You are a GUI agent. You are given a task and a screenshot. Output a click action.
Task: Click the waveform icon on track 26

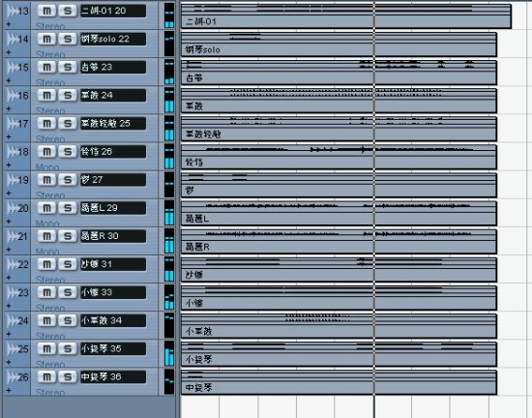pos(13,377)
